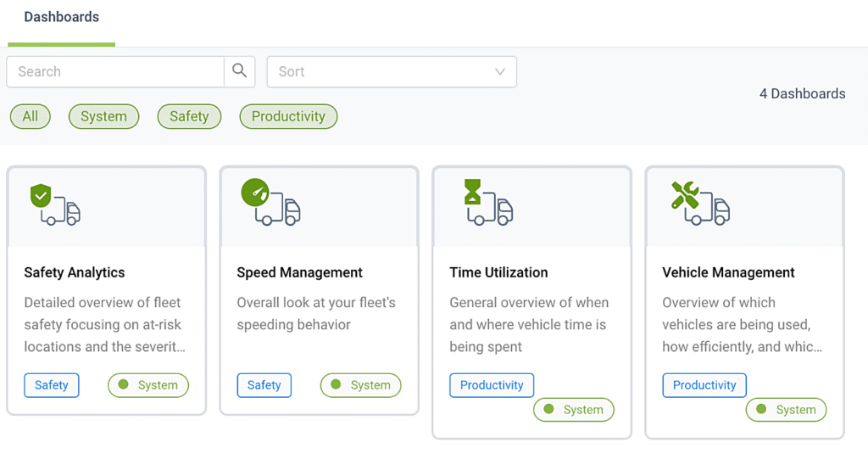Click System badge on Speed Management card
The width and height of the screenshot is (868, 476).
coord(361,385)
